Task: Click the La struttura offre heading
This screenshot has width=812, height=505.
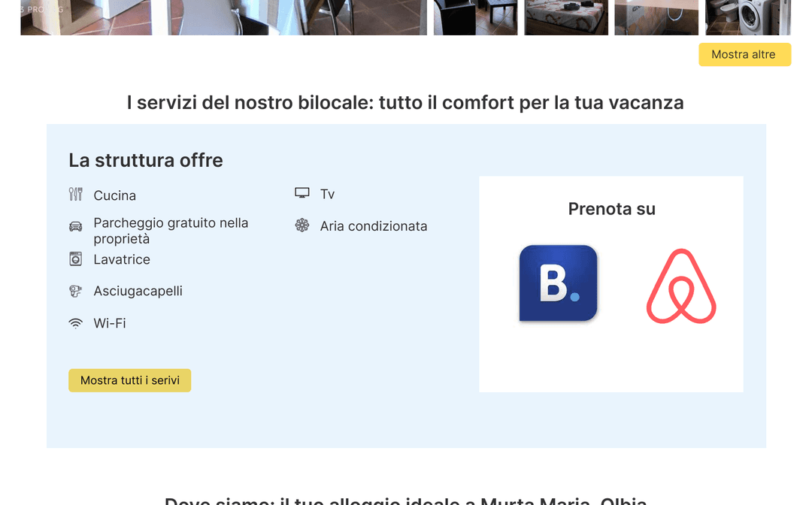Action: click(146, 160)
